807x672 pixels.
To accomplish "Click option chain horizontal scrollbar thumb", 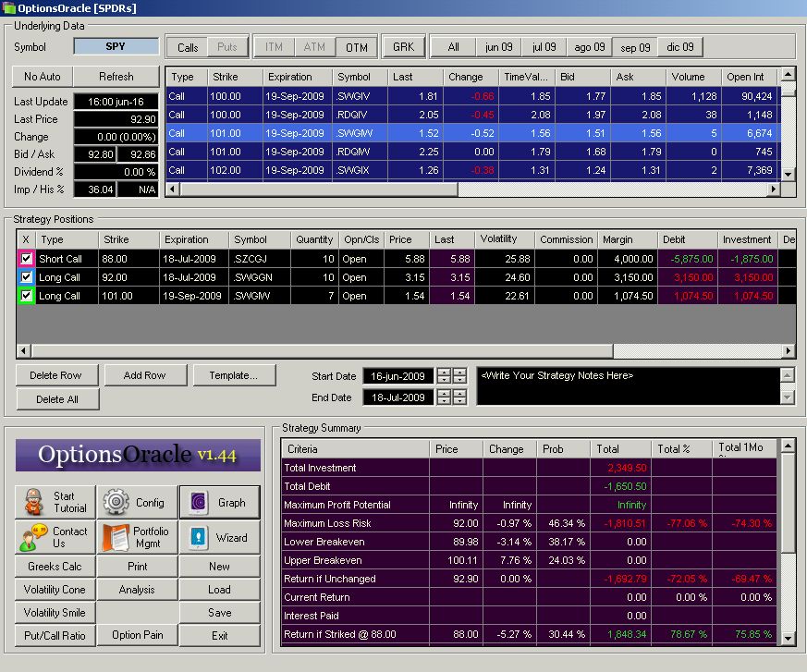I will tap(319, 189).
